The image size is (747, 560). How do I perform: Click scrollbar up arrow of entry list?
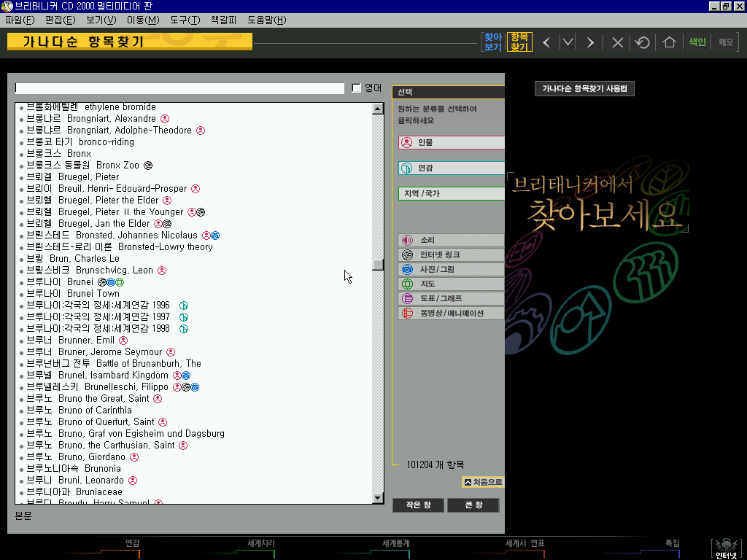[x=378, y=109]
